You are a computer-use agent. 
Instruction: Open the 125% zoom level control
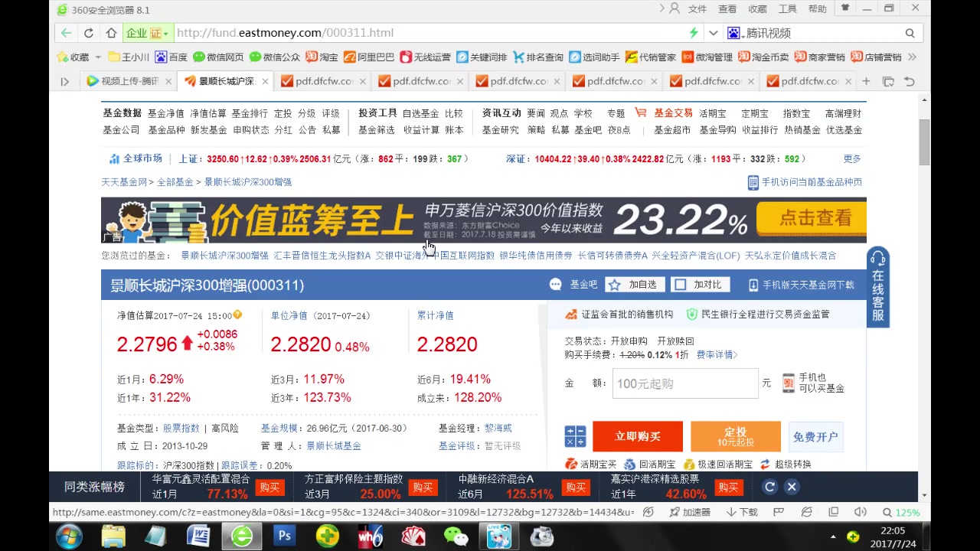tap(901, 512)
